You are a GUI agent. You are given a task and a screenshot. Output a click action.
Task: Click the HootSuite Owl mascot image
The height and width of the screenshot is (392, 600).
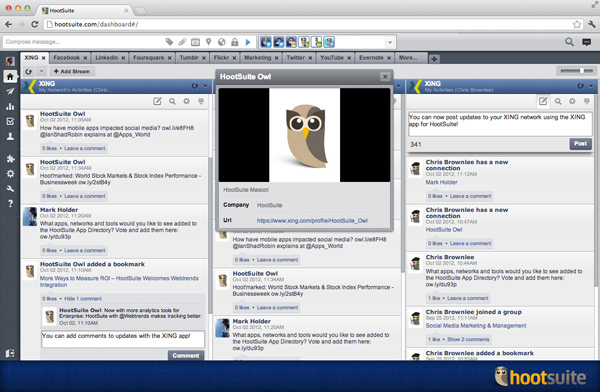pyautogui.click(x=305, y=135)
